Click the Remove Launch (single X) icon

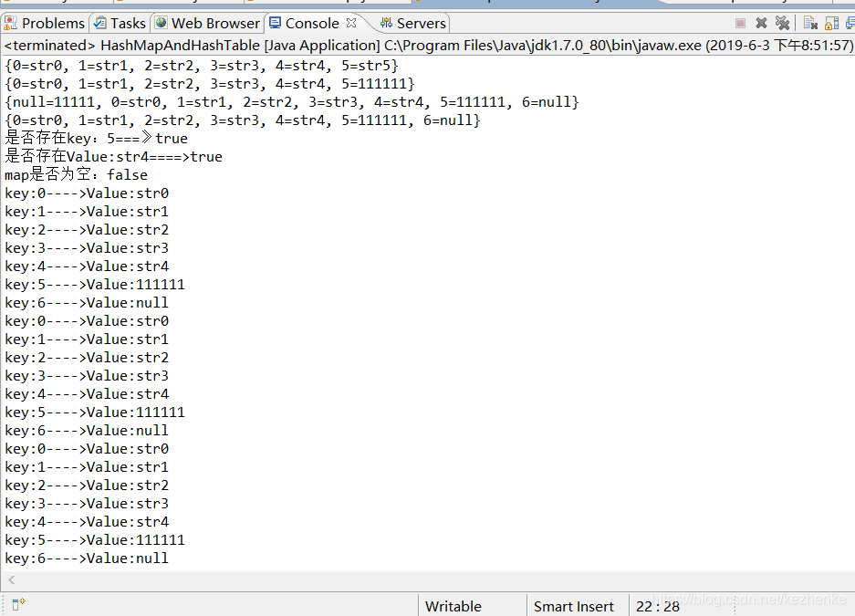761,23
